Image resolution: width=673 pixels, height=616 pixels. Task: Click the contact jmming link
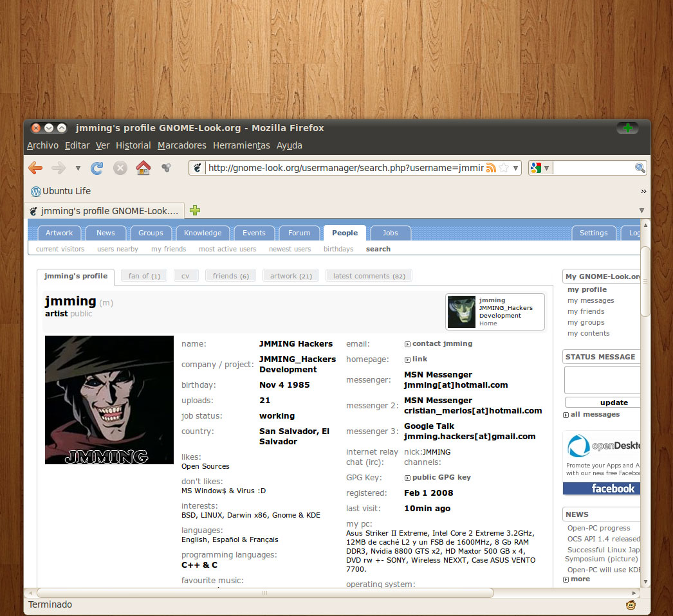tap(442, 343)
